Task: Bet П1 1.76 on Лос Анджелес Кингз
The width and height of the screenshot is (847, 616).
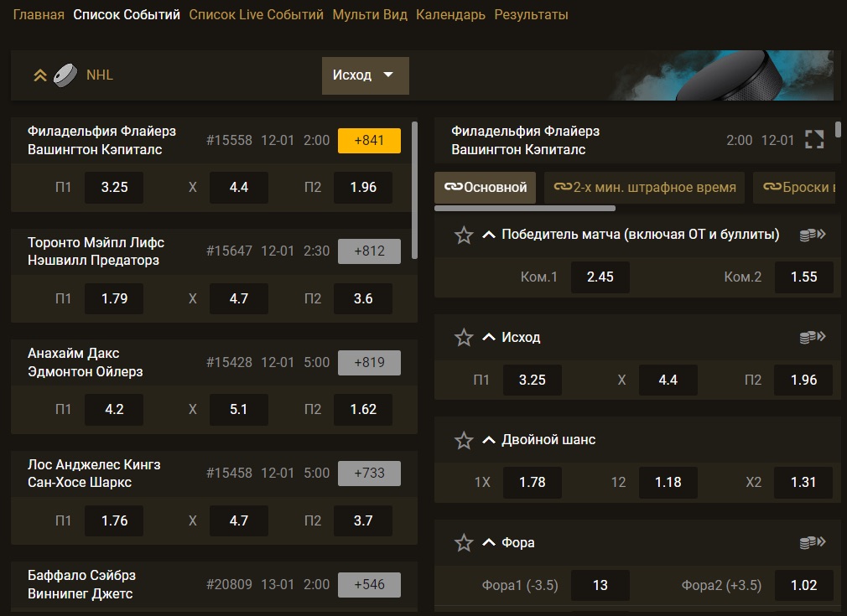Action: [x=114, y=520]
